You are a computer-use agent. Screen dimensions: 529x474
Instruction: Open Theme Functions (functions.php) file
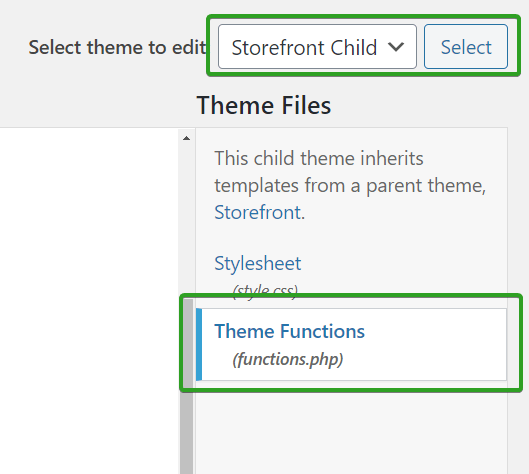pyautogui.click(x=351, y=344)
